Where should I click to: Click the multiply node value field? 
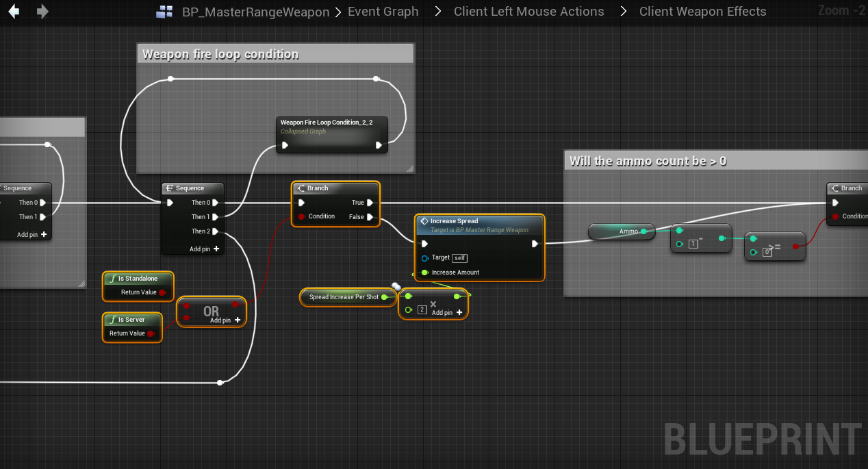click(x=422, y=310)
